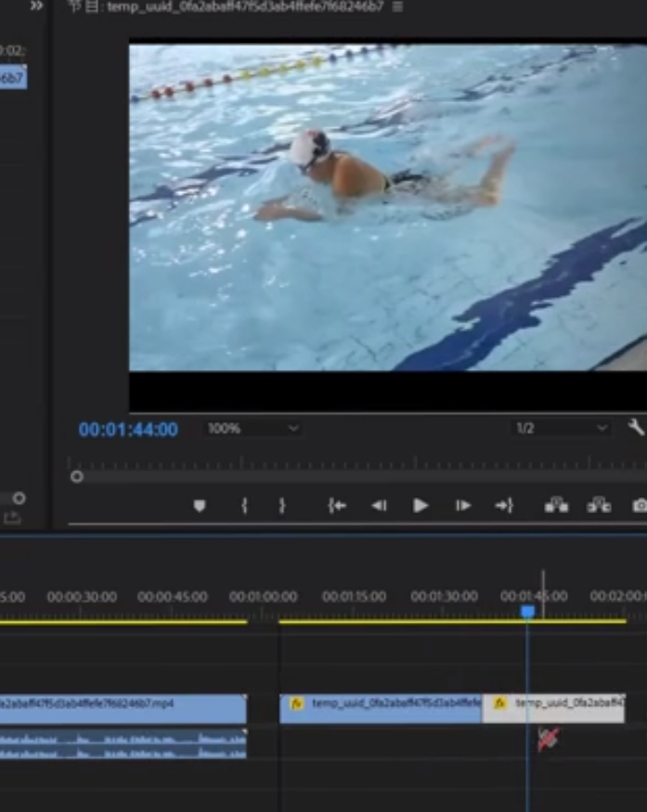Click the 00:01:44:00 playhead timecode
This screenshot has height=812, width=647.
click(x=128, y=430)
